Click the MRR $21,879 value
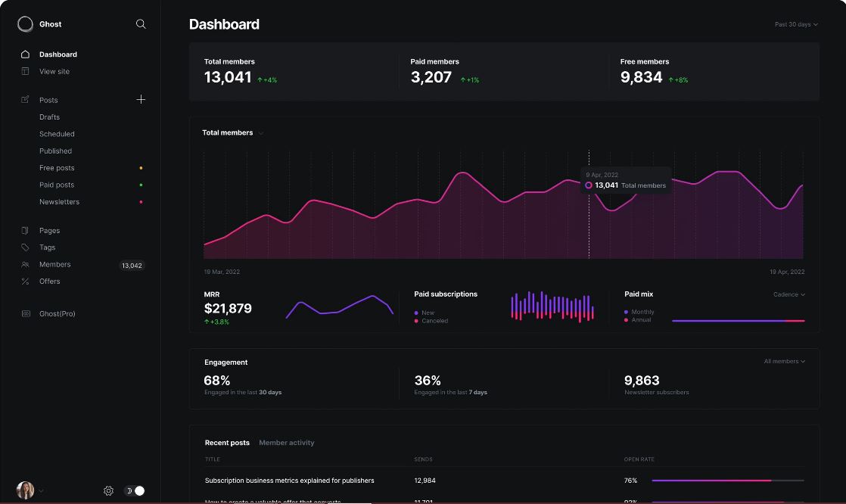Screen dimensions: 846x504 228,309
